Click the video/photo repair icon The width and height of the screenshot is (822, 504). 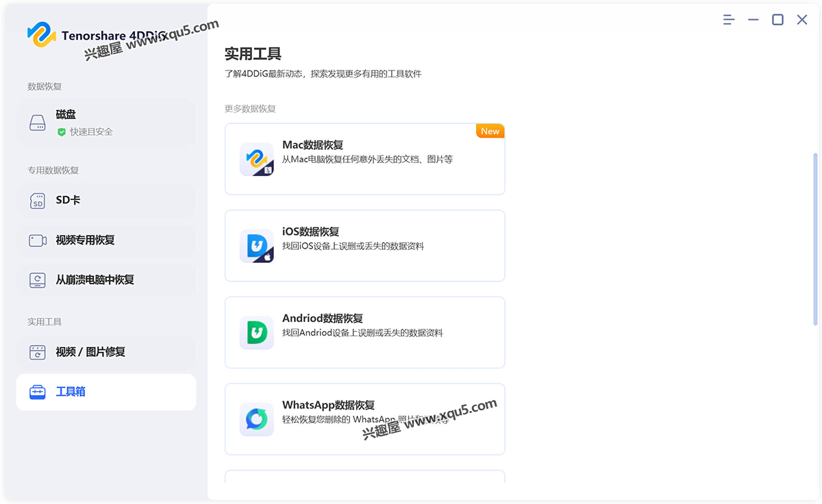click(x=37, y=353)
